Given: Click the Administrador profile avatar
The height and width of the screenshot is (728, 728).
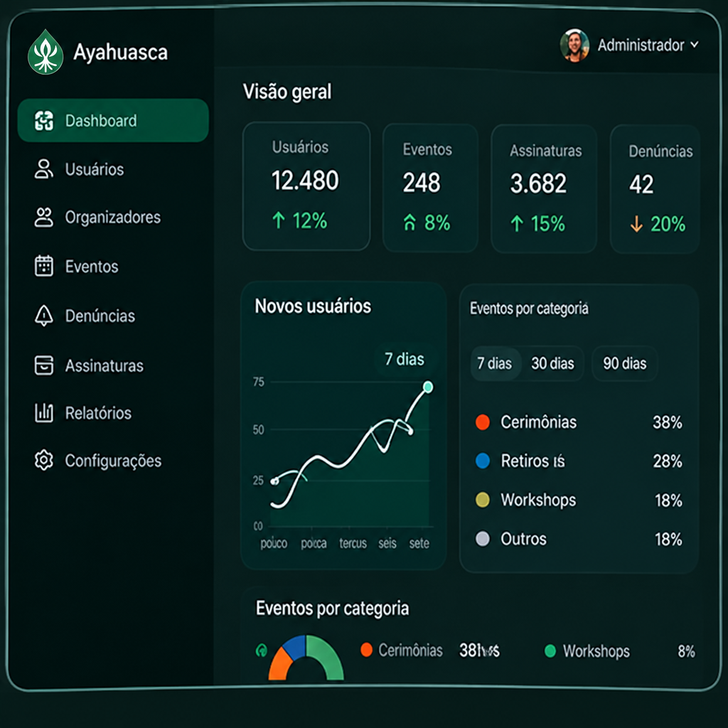Looking at the screenshot, I should point(574,45).
